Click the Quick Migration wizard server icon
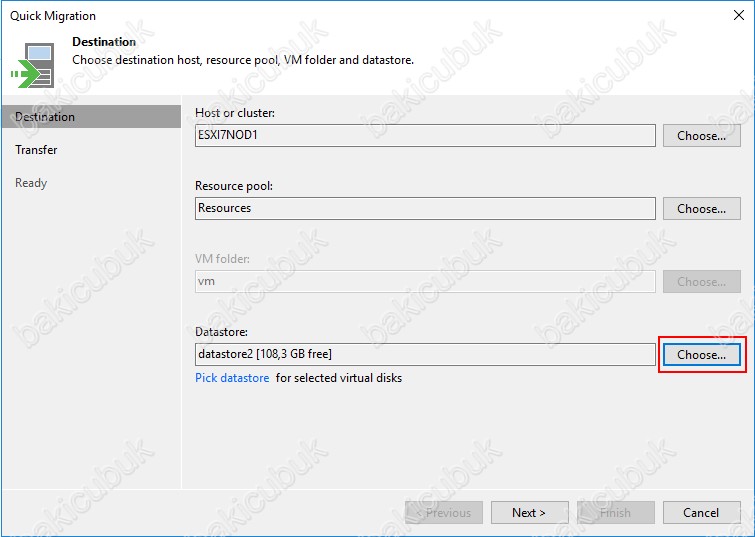Image resolution: width=755 pixels, height=537 pixels. [32, 65]
